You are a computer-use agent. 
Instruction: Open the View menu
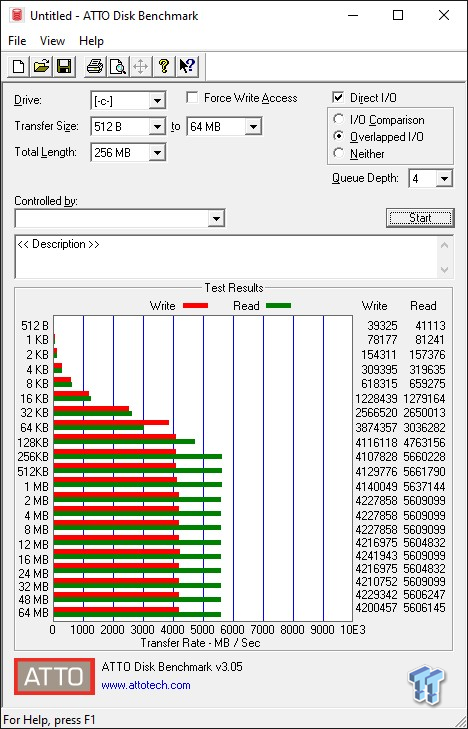click(x=52, y=41)
